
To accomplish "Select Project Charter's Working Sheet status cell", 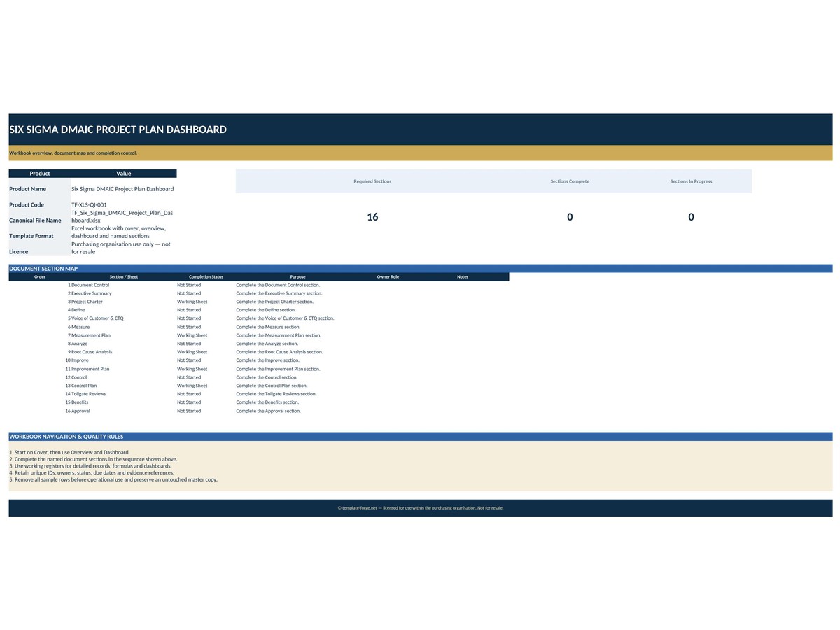I will [206, 302].
